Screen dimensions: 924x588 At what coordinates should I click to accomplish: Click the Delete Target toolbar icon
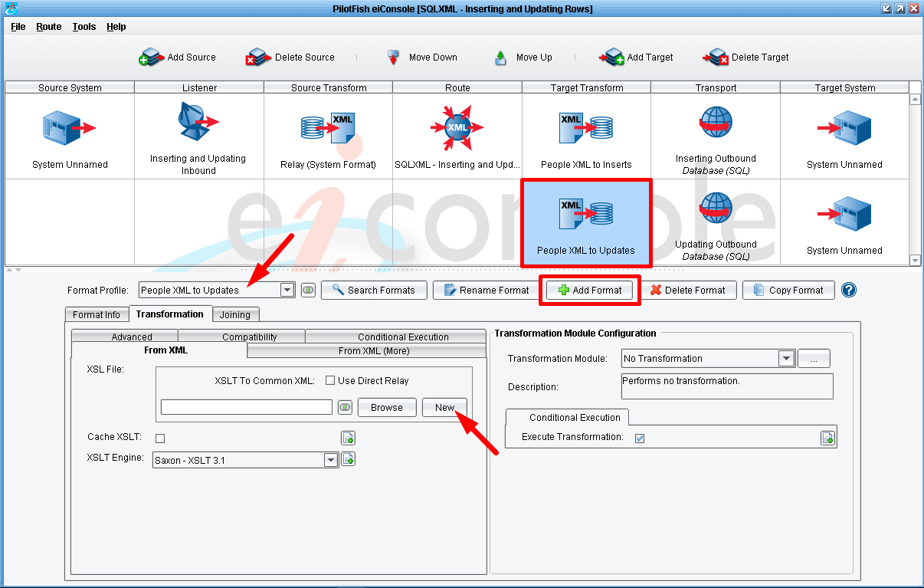[x=716, y=57]
